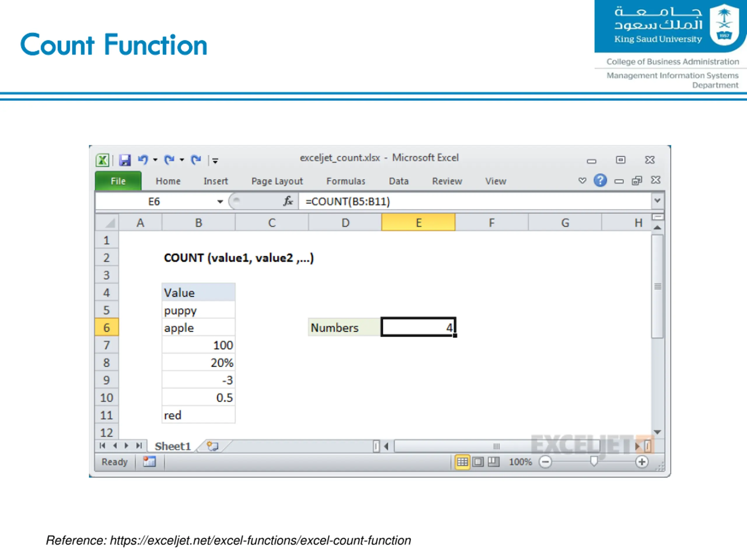Close the workbook window with inner X
747x560 pixels.
(x=656, y=180)
